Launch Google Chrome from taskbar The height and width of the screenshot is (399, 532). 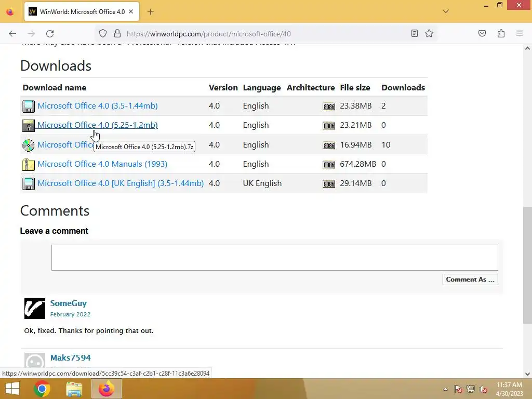(42, 389)
